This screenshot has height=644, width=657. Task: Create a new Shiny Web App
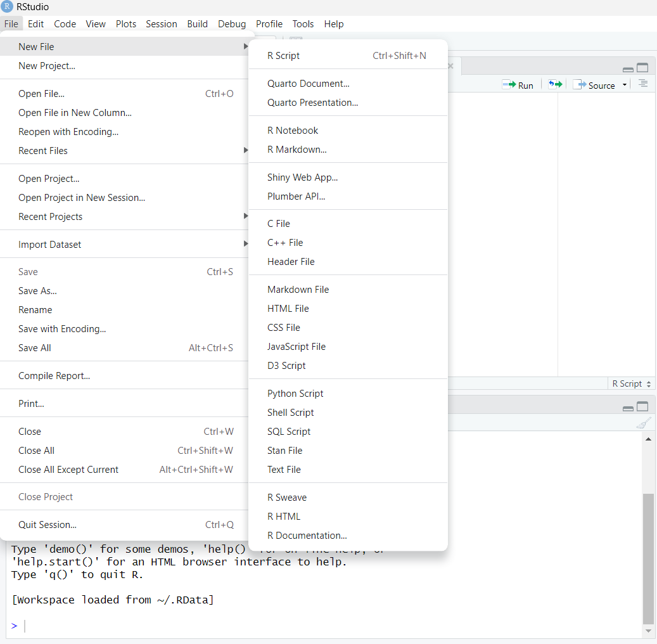point(302,177)
